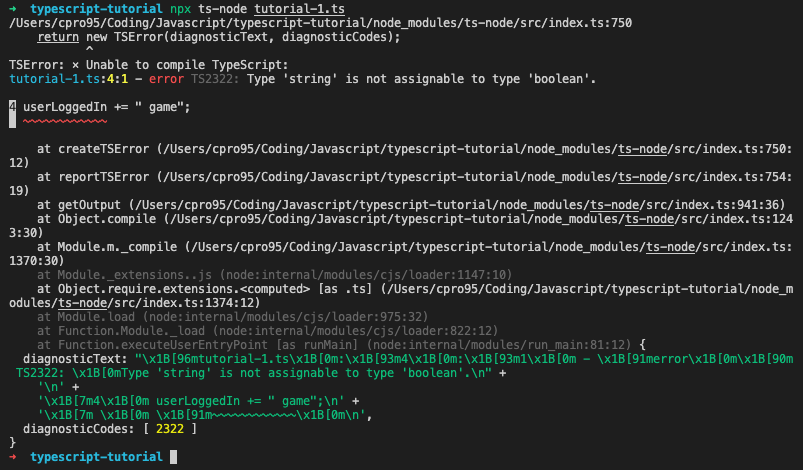Click the yellow 2322 diagnostic code value

[x=170, y=429]
